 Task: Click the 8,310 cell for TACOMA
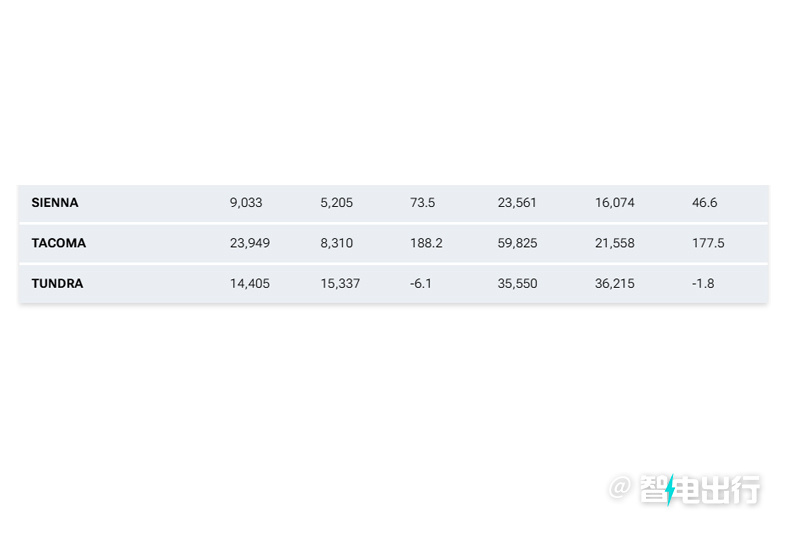(x=337, y=243)
